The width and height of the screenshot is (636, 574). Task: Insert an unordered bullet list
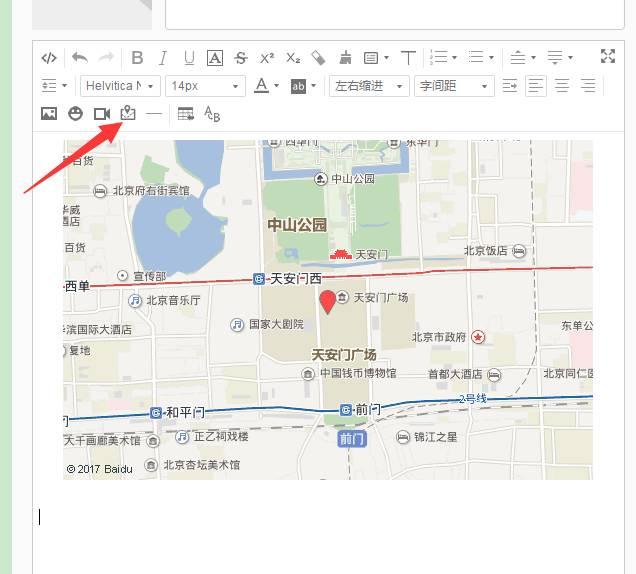pos(476,57)
